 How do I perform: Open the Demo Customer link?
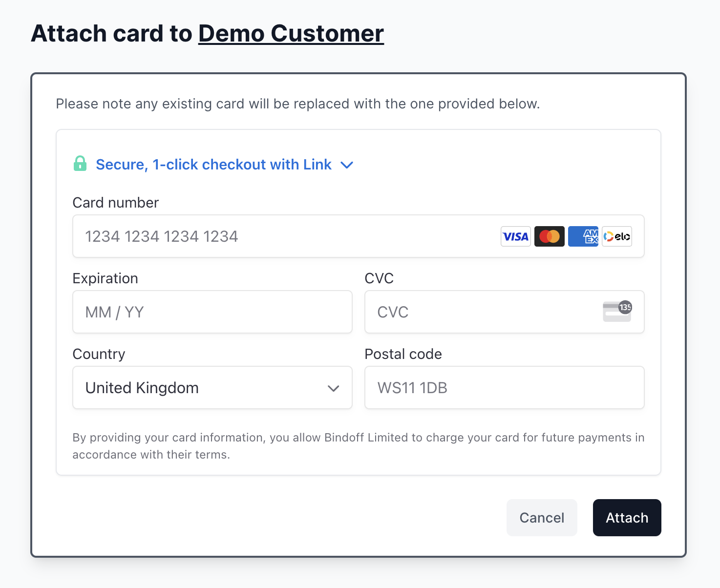[291, 33]
